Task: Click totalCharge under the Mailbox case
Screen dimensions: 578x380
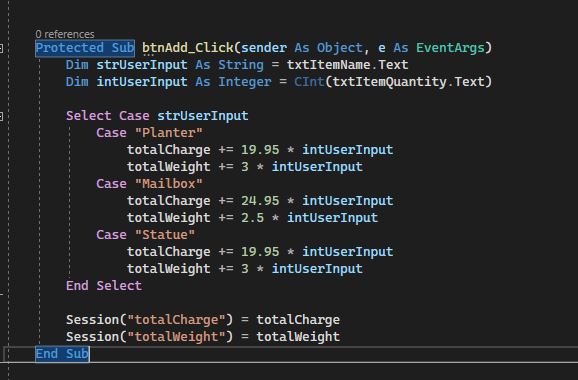Action: tap(169, 201)
